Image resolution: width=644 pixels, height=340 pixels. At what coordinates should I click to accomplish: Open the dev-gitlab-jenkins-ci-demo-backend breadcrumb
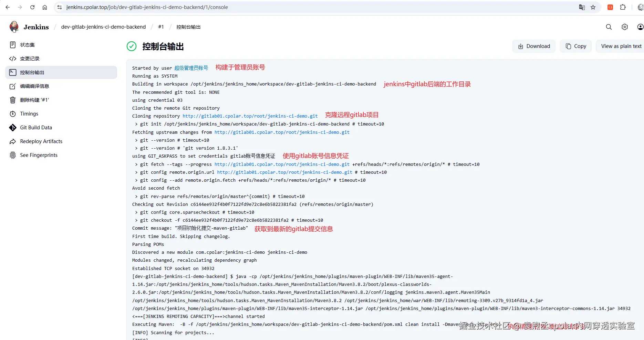point(103,27)
